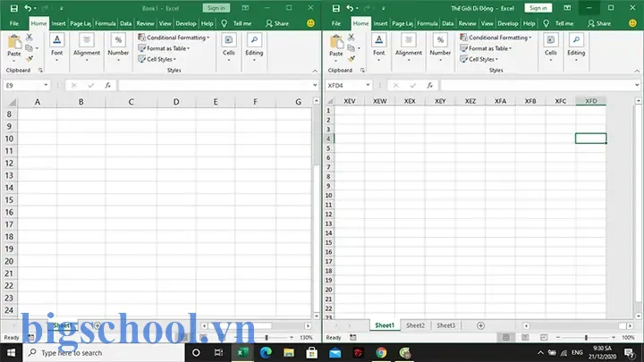Click Save icon in Book1 window
Viewport: 644px width, 362px height.
click(14, 8)
